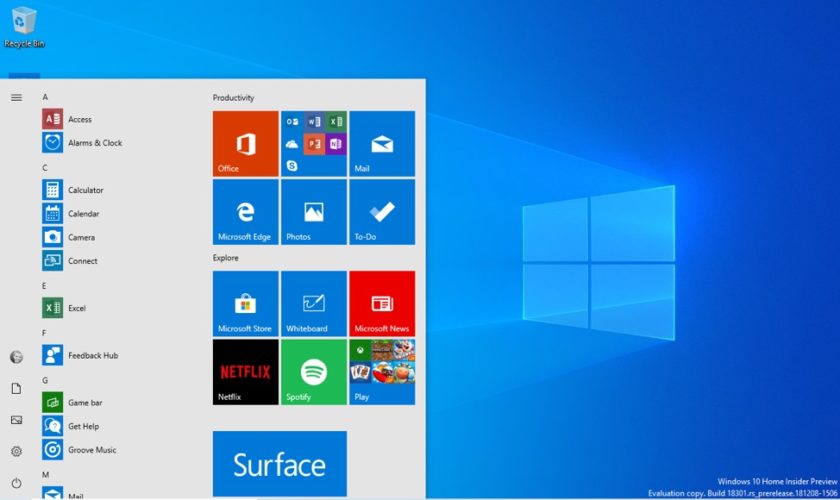840x500 pixels.
Task: Open Groove Music from app list
Action: tap(91, 450)
